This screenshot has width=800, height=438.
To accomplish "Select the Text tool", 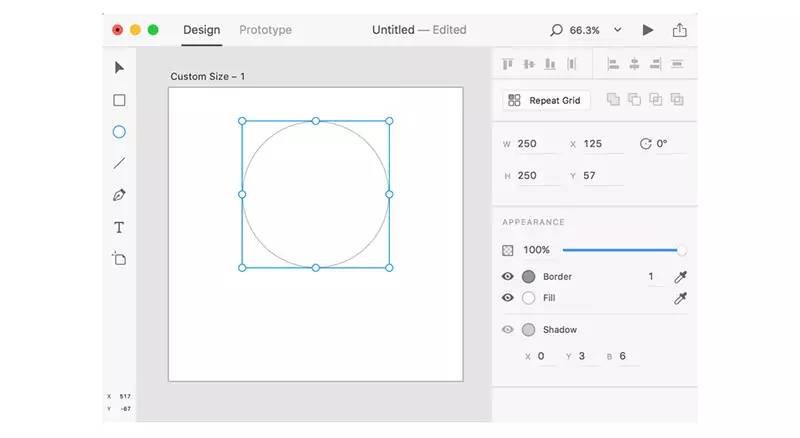I will (119, 227).
